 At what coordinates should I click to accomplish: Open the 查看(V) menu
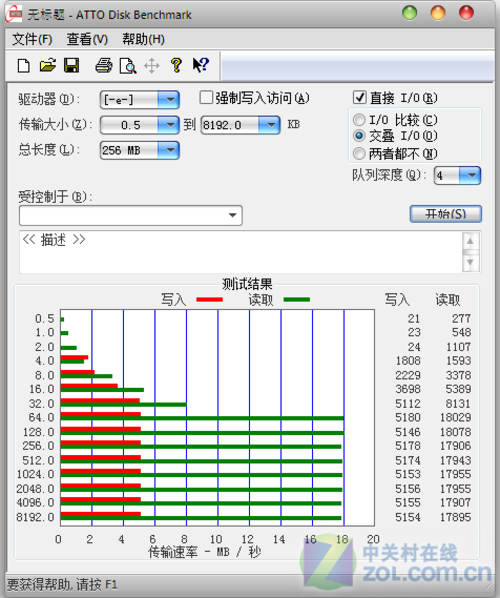[87, 39]
